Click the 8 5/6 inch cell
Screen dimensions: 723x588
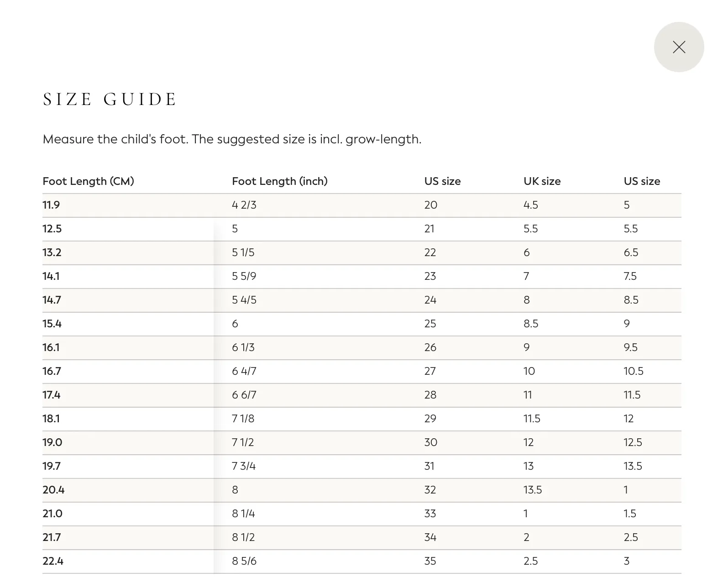click(244, 561)
